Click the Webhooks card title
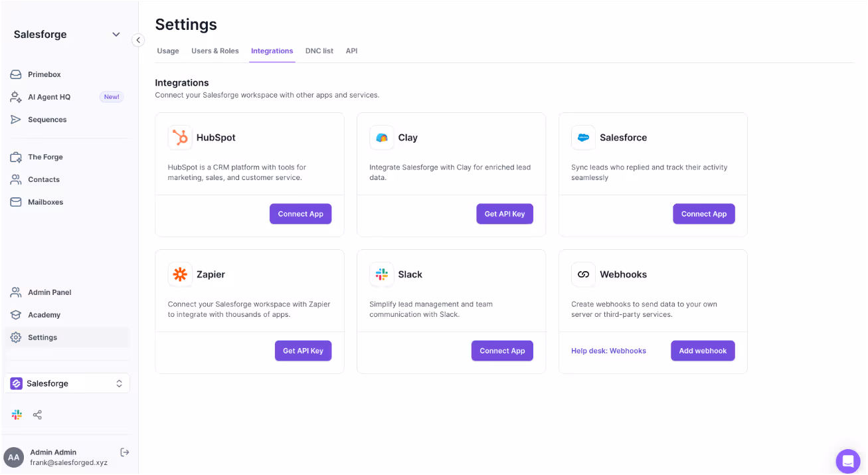This screenshot has height=475, width=868. point(623,274)
